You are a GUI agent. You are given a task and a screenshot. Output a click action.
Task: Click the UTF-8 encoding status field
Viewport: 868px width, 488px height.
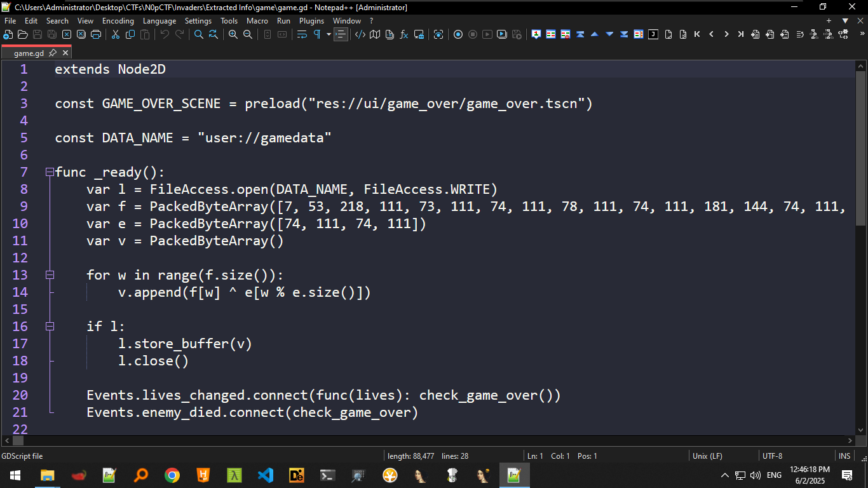[x=772, y=456]
